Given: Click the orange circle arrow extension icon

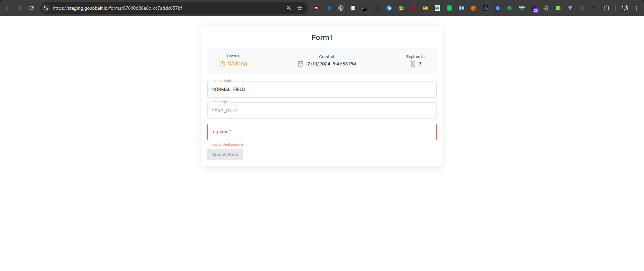Looking at the screenshot, I should (474, 8).
